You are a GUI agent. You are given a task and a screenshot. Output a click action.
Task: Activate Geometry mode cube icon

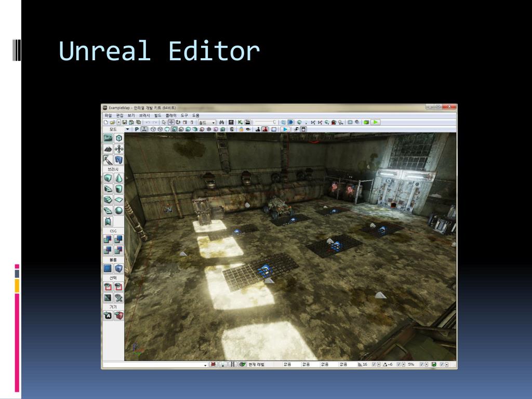click(x=119, y=138)
